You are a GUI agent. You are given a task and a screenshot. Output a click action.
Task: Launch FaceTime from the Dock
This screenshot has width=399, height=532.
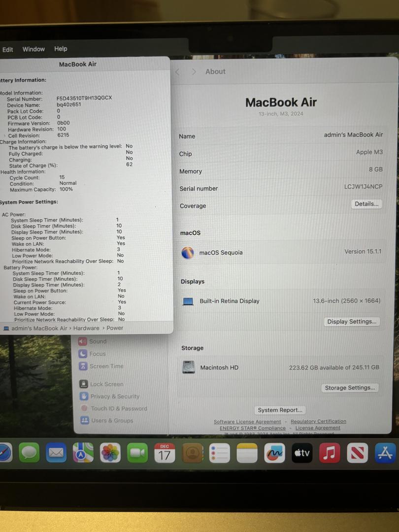point(137,453)
